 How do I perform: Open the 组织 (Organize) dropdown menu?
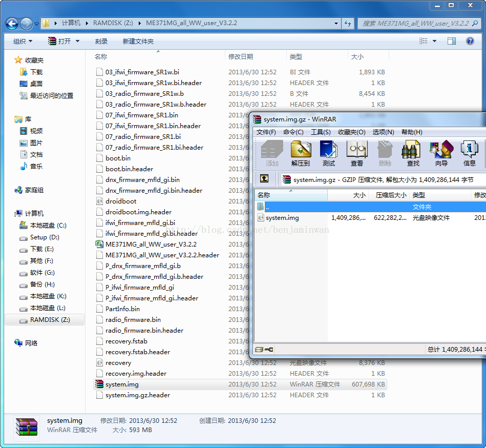tap(23, 41)
